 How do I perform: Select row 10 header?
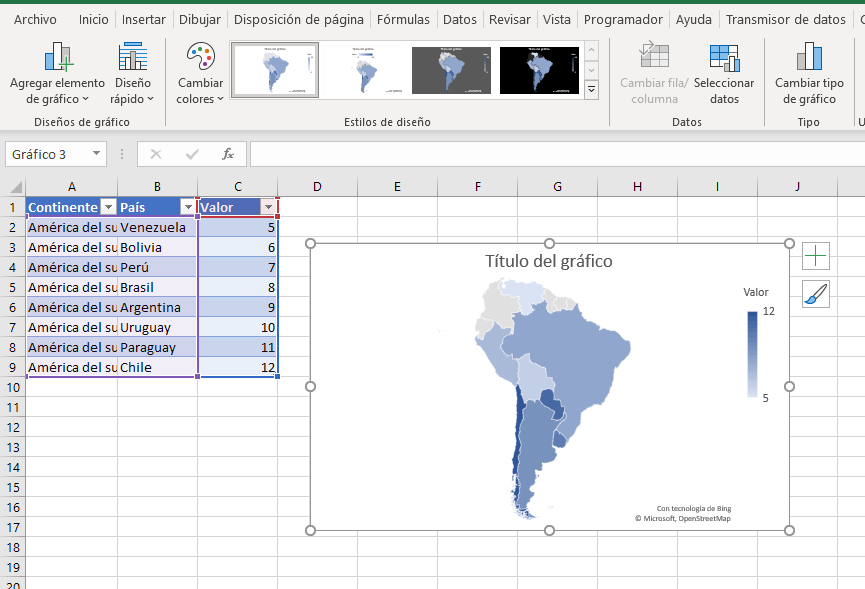click(13, 387)
